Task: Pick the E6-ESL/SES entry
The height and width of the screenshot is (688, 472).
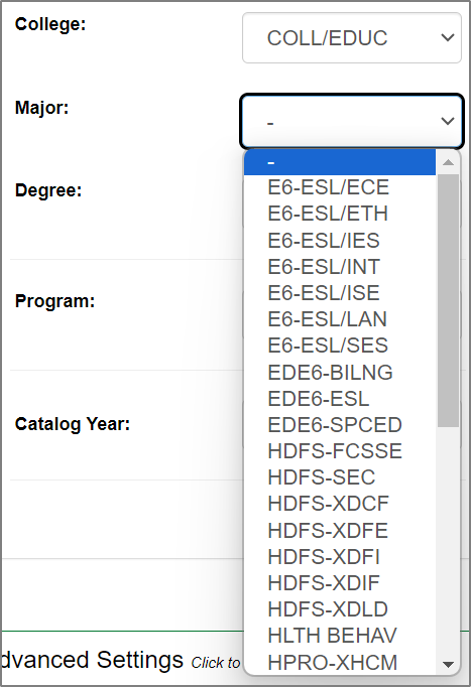Action: (x=340, y=345)
